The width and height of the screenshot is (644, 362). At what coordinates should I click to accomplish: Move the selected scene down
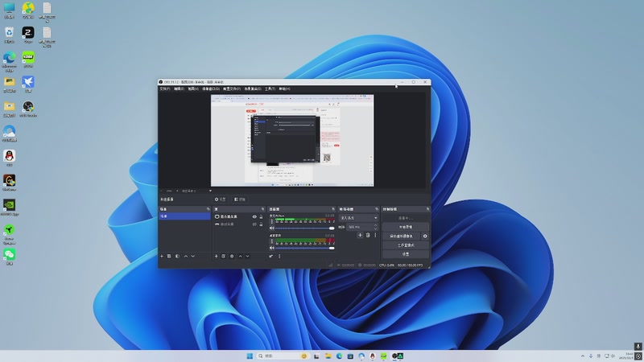point(193,256)
